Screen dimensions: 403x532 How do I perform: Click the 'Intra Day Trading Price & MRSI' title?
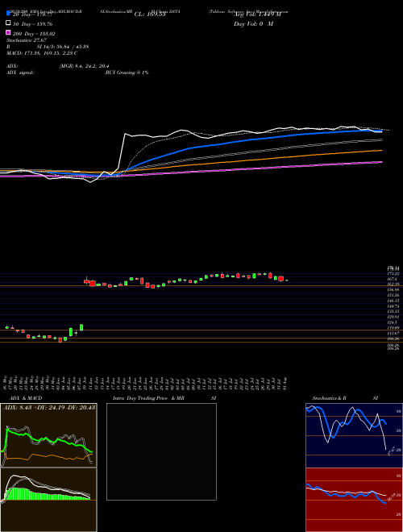click(164, 398)
